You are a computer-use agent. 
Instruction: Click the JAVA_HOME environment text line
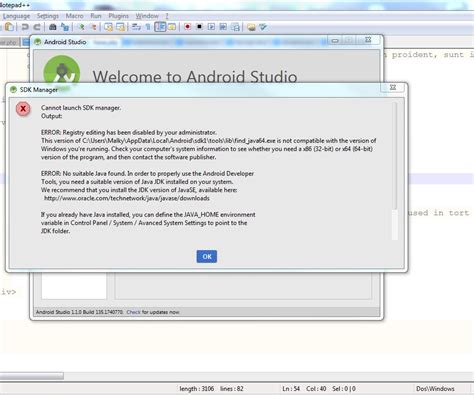[148, 215]
